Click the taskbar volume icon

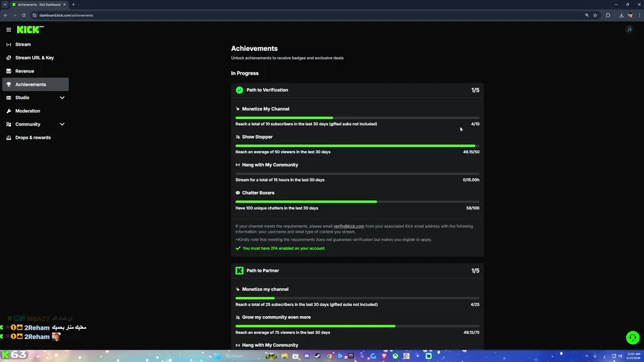click(620, 356)
